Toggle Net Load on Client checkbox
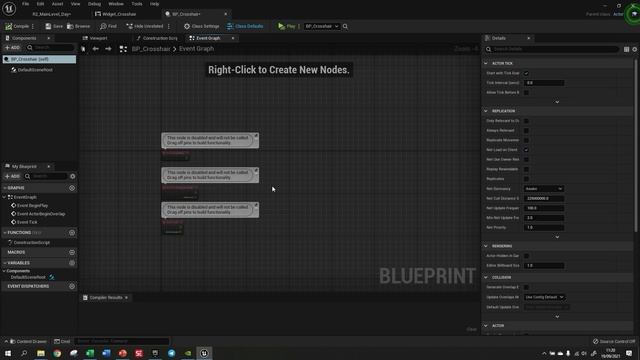 pos(526,150)
